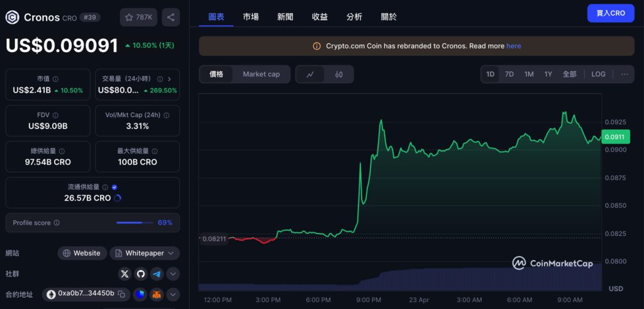
Task: Open the GitHub community link
Action: pyautogui.click(x=141, y=274)
